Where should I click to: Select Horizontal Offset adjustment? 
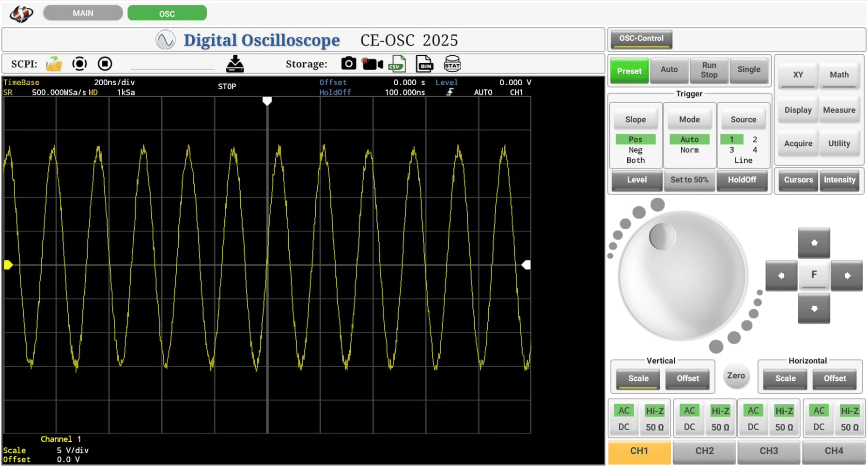835,379
